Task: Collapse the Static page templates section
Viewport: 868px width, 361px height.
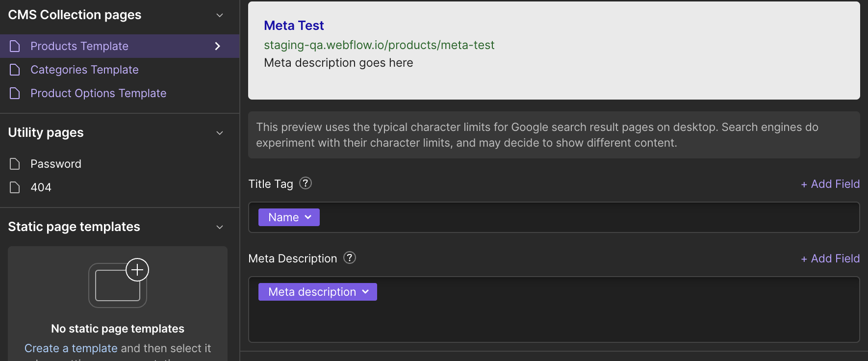Action: coord(220,227)
